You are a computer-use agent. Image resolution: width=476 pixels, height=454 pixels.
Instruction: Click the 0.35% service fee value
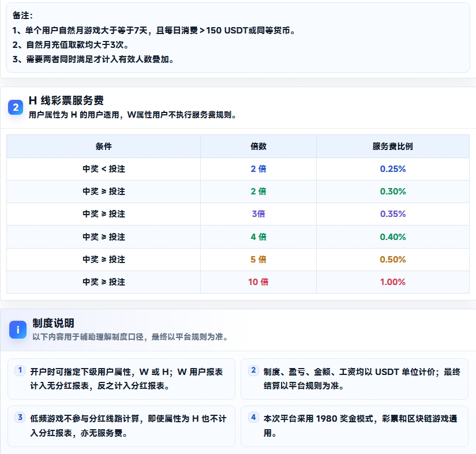coord(393,213)
